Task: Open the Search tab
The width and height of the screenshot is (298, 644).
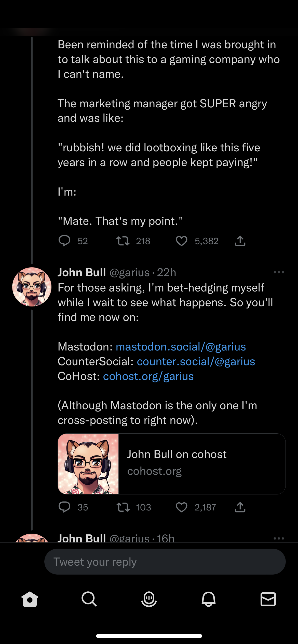Action: pos(89,599)
